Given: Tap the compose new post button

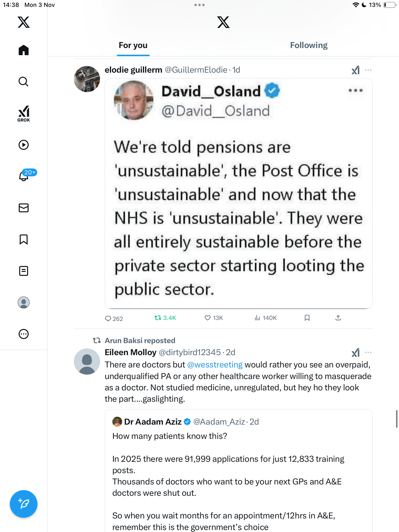Looking at the screenshot, I should coord(24,504).
